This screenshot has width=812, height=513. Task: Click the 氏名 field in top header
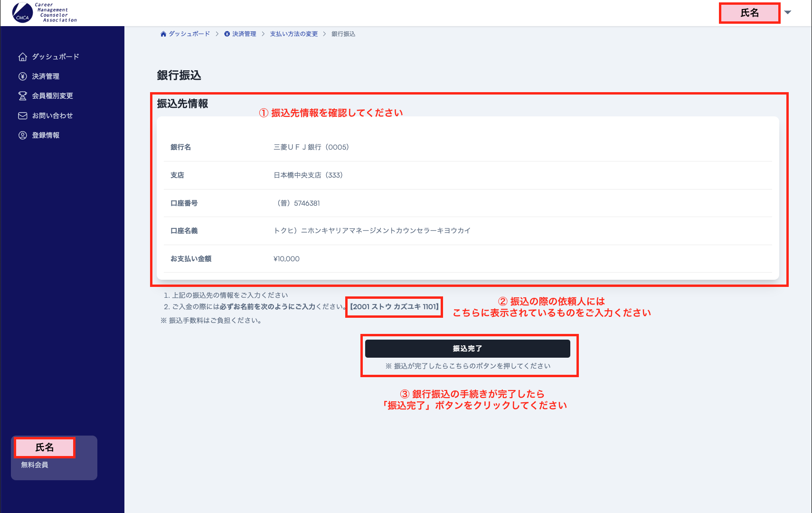(x=750, y=13)
